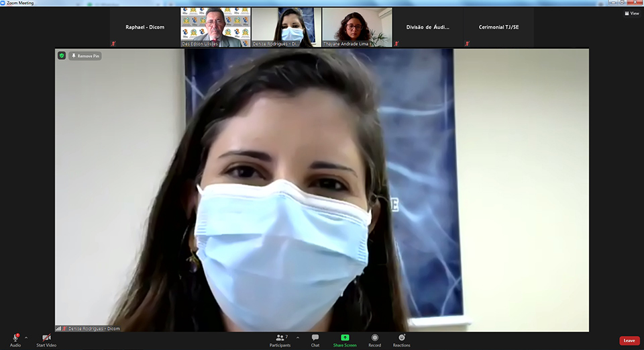Select the Cerimonial TJ/SE participant tile
Image resolution: width=644 pixels, height=350 pixels.
coord(498,27)
